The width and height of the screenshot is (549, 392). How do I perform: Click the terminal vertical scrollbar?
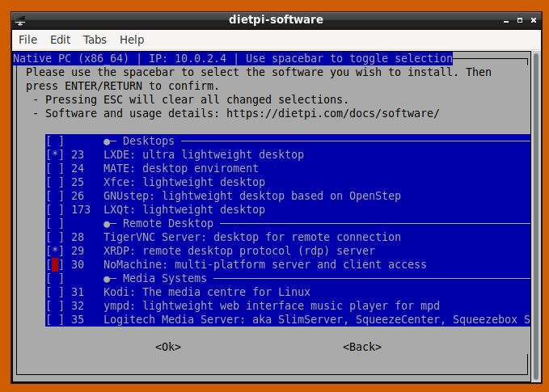(536, 216)
